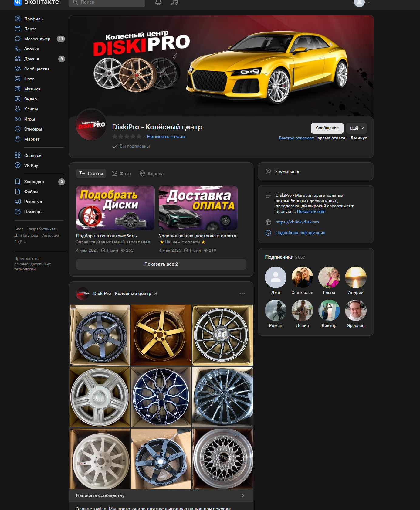Click the Музыка sidebar icon
The image size is (420, 510).
[x=18, y=89]
